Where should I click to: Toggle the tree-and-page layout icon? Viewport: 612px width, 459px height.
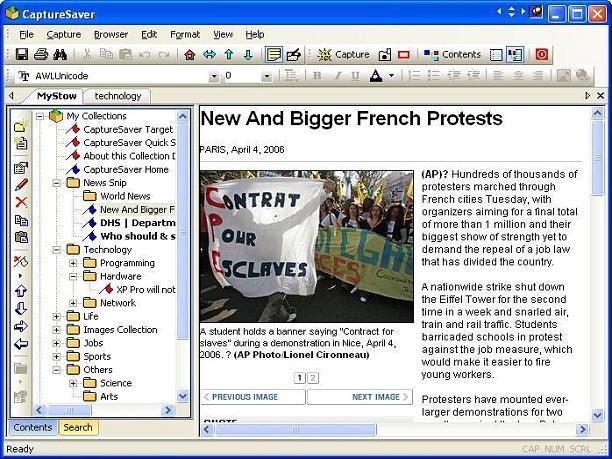(515, 55)
